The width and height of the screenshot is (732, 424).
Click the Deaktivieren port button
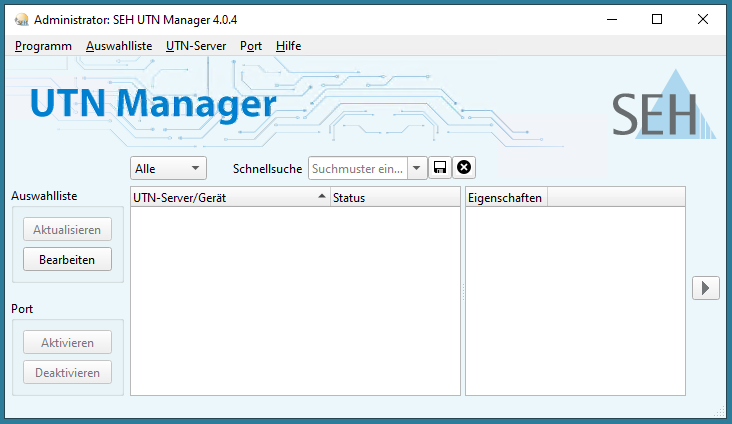67,372
